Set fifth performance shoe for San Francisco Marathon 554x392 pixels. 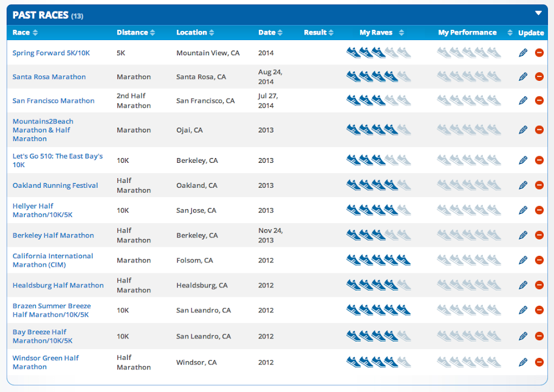point(494,100)
